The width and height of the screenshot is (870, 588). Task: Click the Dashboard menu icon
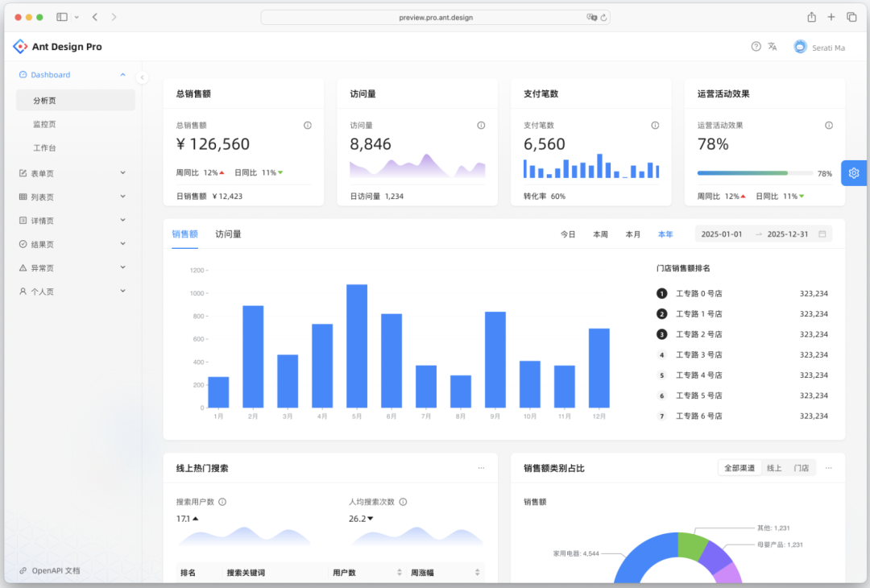(23, 74)
